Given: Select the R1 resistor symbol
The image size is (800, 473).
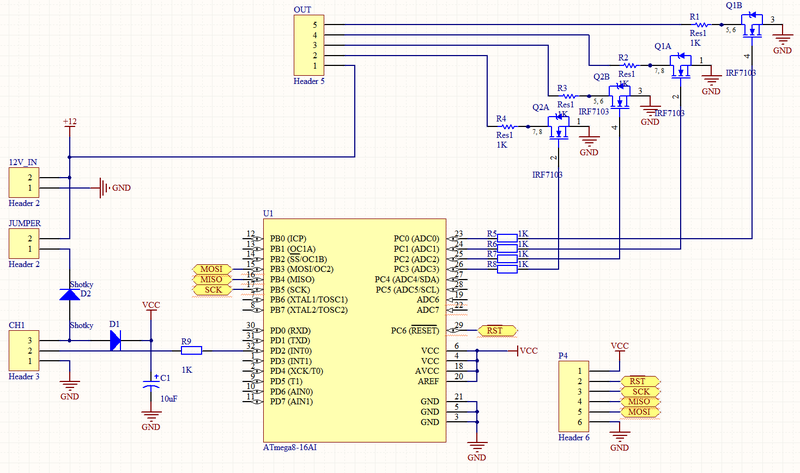Looking at the screenshot, I should pos(702,24).
